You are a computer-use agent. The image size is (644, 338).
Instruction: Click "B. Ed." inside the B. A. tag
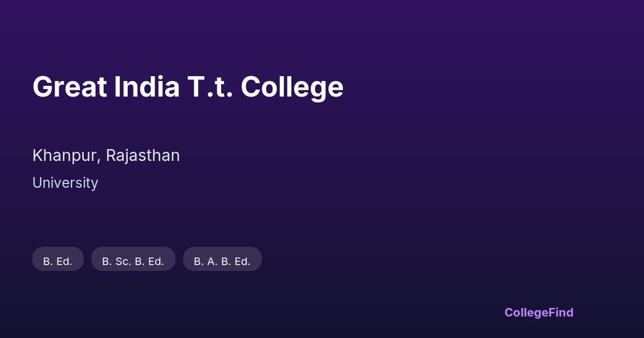tap(236, 261)
